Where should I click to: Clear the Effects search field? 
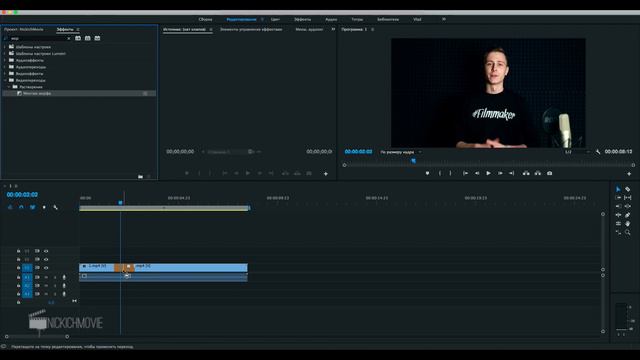coord(69,38)
